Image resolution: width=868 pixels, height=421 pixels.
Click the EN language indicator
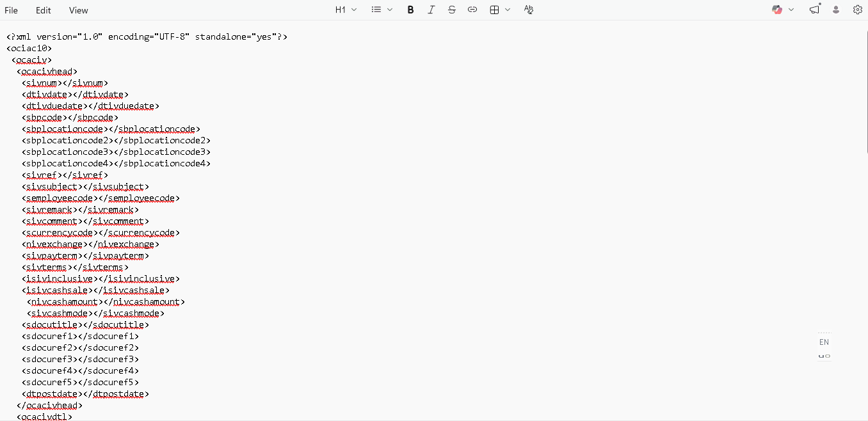point(824,342)
